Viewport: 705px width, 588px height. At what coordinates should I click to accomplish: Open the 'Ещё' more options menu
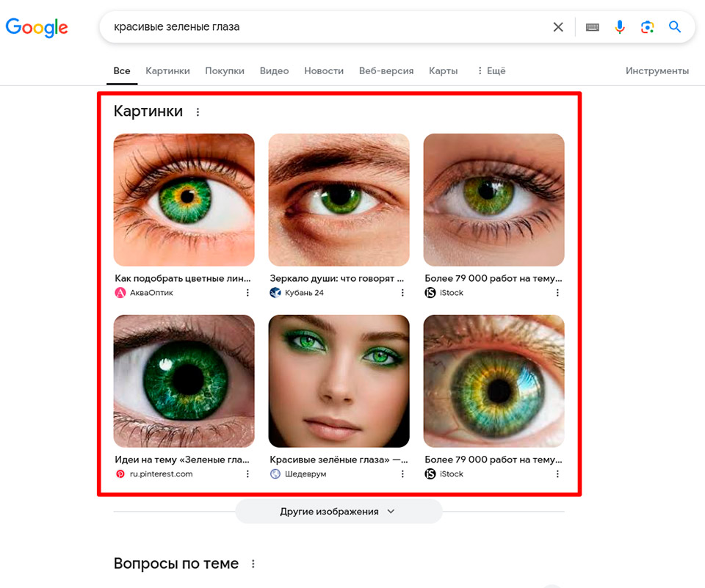pyautogui.click(x=491, y=70)
